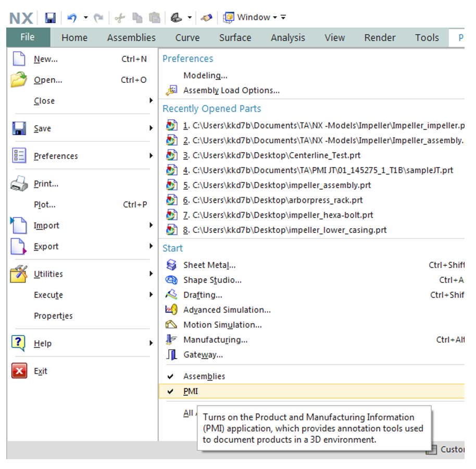
Task: Expand the Help submenu arrow
Action: (x=151, y=343)
